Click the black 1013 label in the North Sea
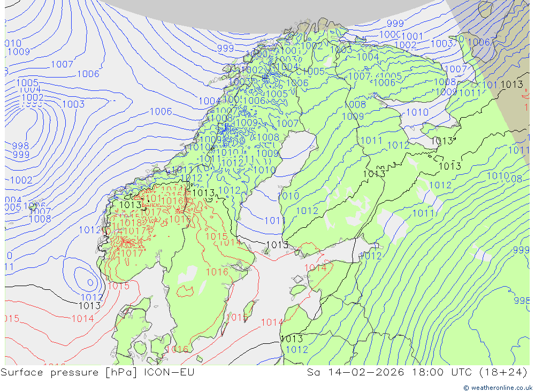The height and width of the screenshot is (392, 535). (90, 306)
